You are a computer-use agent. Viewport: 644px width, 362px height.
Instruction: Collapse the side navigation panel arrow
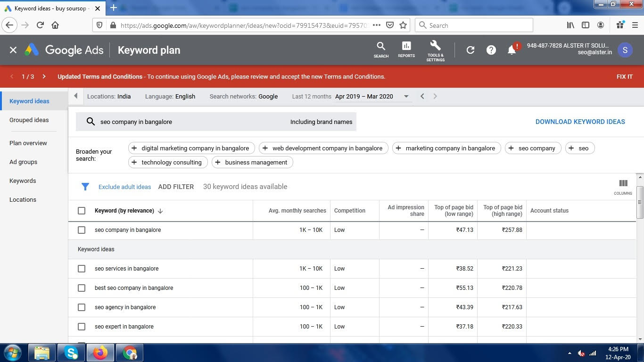tap(75, 96)
